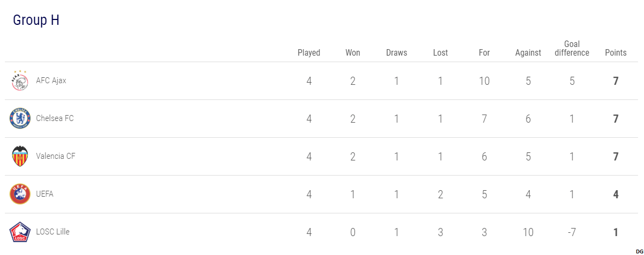Click the Valencia CF bat crest
Image resolution: width=644 pixels, height=255 pixels.
tap(20, 156)
